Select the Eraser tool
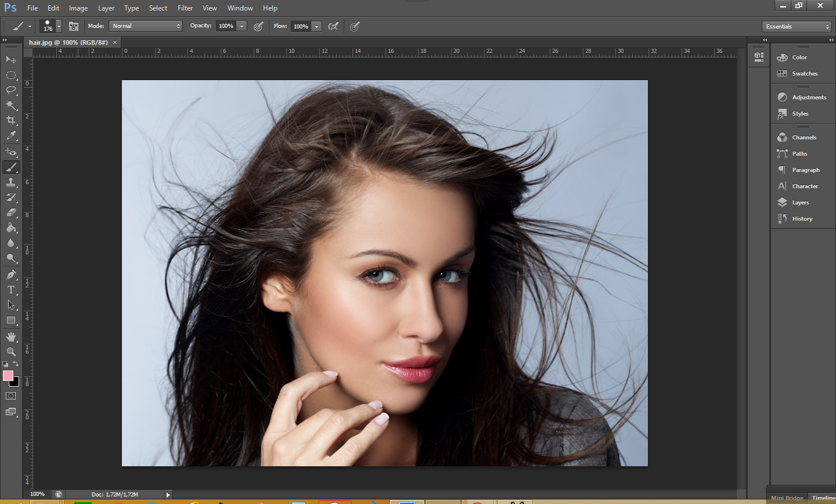Screen dimensions: 836x504 point(11,213)
